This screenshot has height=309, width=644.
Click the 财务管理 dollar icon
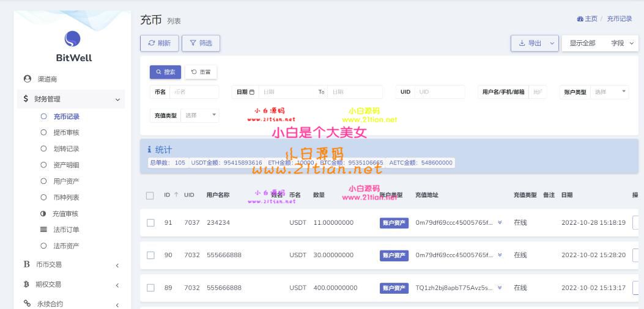[26, 99]
